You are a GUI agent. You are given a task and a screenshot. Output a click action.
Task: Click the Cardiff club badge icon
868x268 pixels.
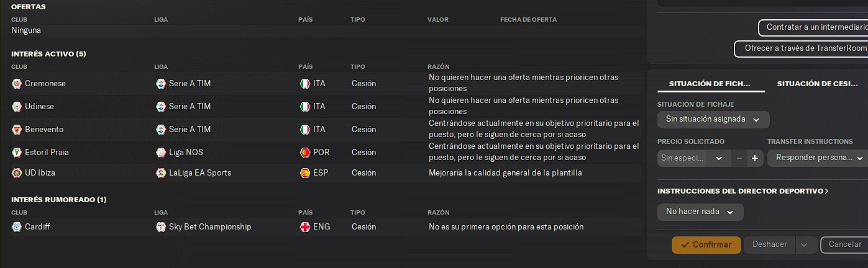coord(17,227)
